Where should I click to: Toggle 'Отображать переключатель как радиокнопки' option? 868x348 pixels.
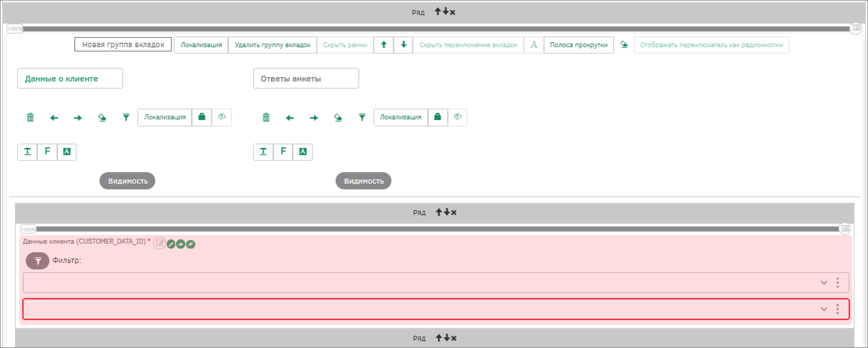pyautogui.click(x=711, y=45)
